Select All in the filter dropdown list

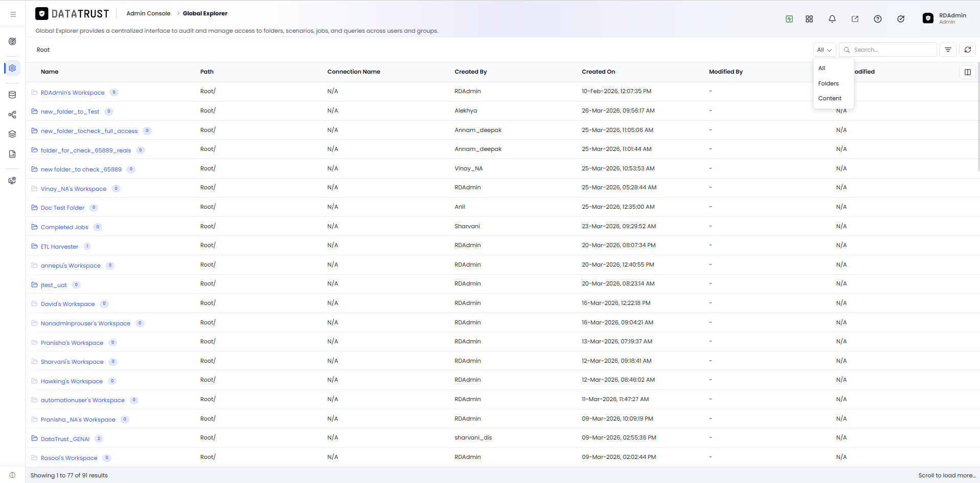[x=833, y=68]
